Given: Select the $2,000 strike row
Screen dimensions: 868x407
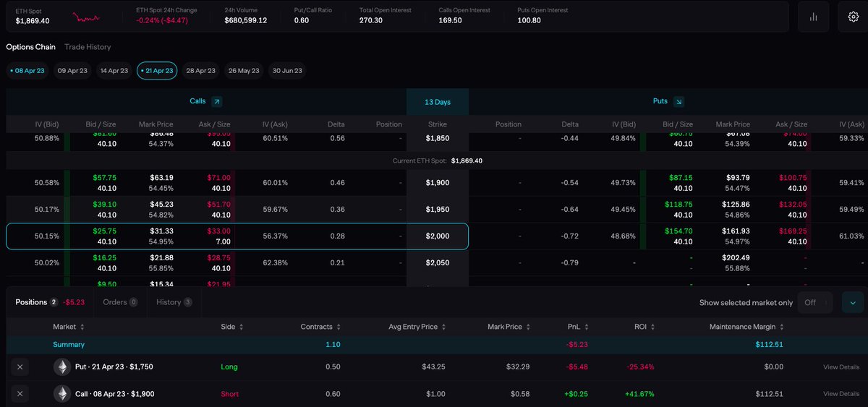Looking at the screenshot, I should (237, 236).
